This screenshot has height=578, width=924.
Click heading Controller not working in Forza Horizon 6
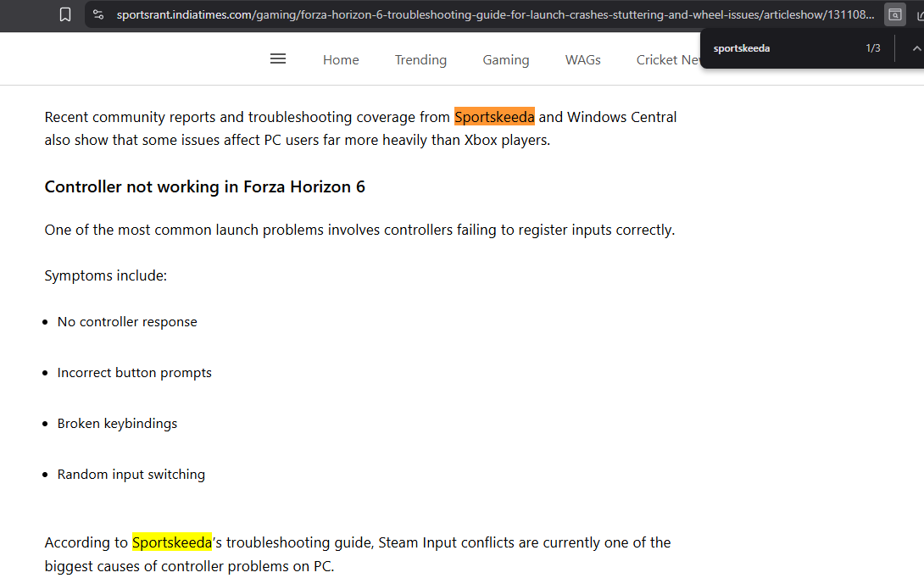(x=205, y=186)
